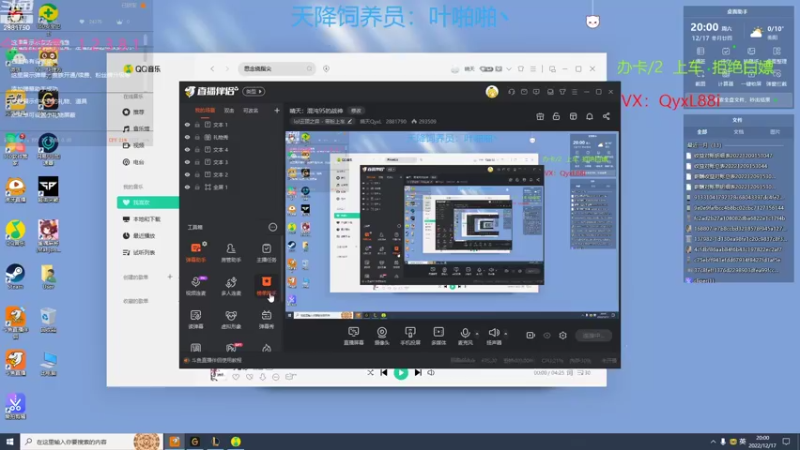Open streaming settings gear icon
The image size is (800, 450).
coord(563,335)
